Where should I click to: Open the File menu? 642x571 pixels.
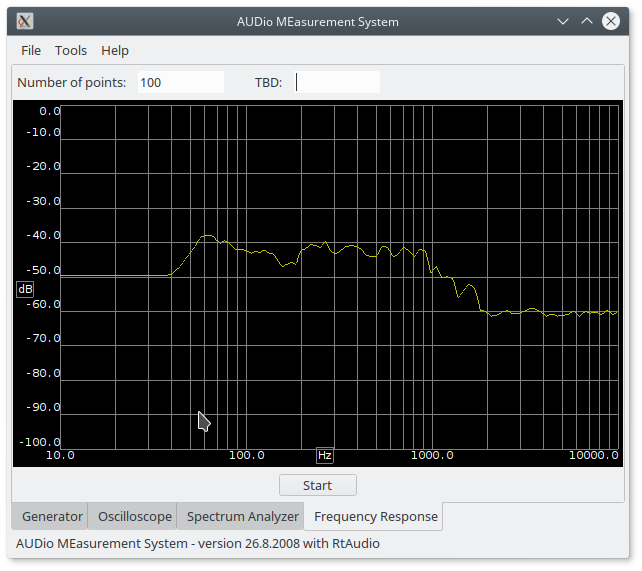tap(31, 50)
